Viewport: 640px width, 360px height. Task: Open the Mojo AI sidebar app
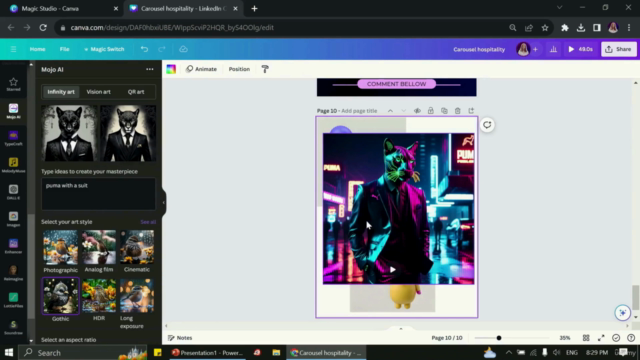coord(13,111)
